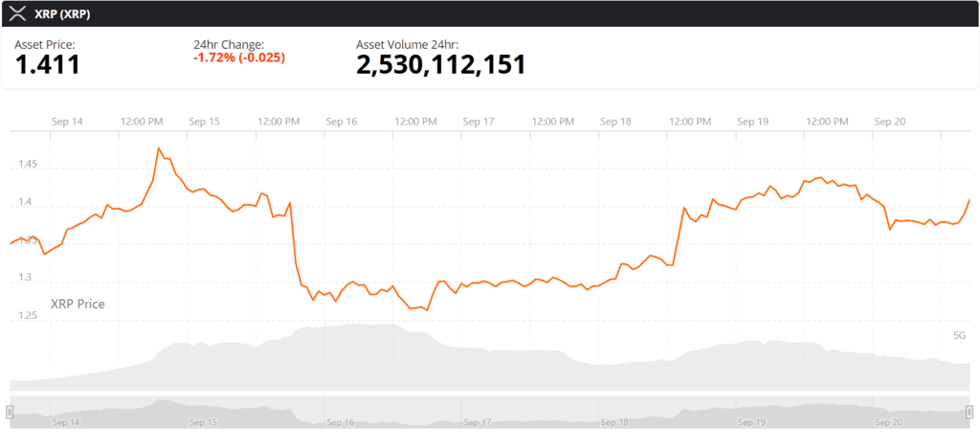Viewport: 980px width, 432px height.
Task: Click the '24hr Change:' label
Action: (229, 44)
